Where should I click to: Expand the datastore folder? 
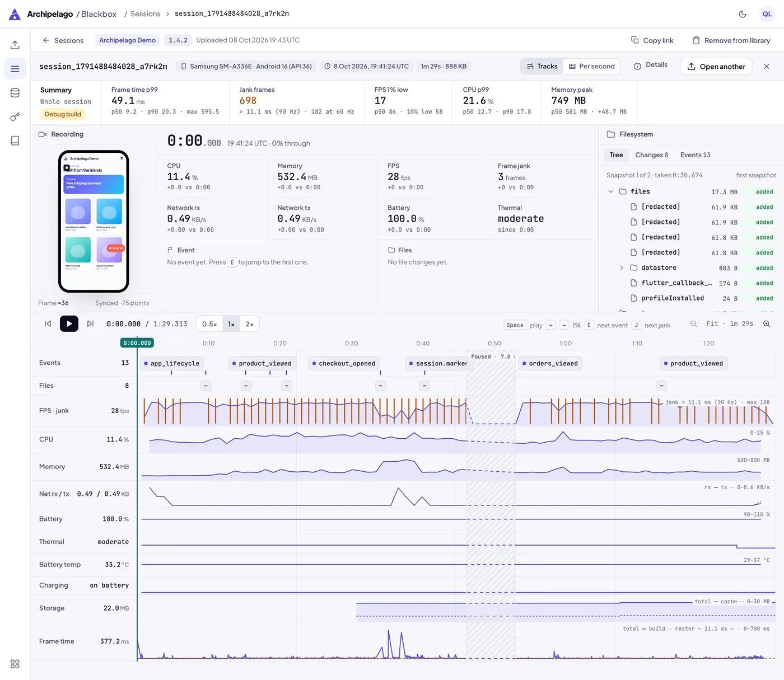[622, 268]
